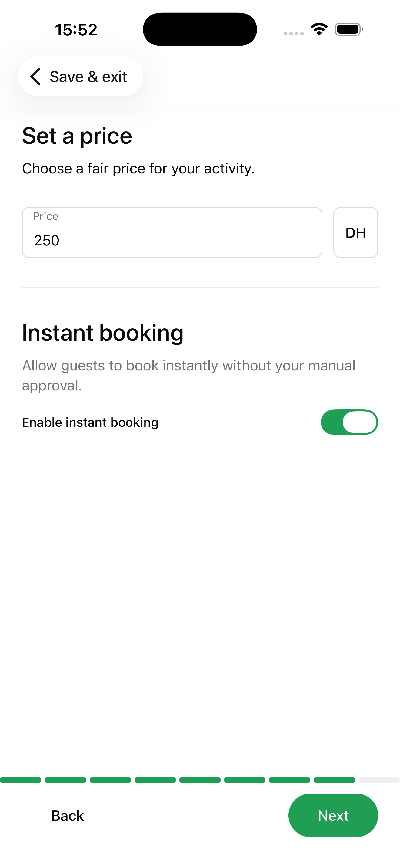Click the first green progress segment
Viewport: 400px width, 868px height.
click(21, 780)
